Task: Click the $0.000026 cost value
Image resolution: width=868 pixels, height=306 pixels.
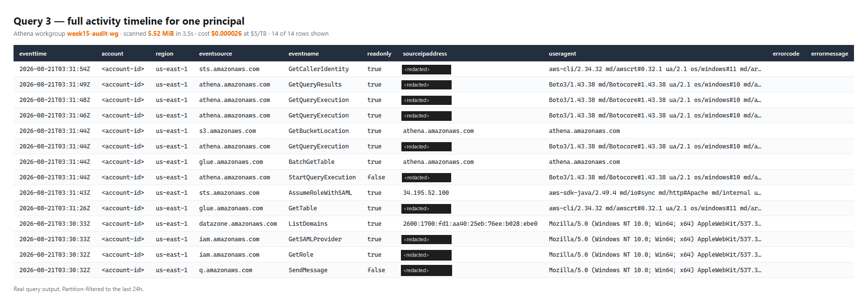Action: coord(227,34)
